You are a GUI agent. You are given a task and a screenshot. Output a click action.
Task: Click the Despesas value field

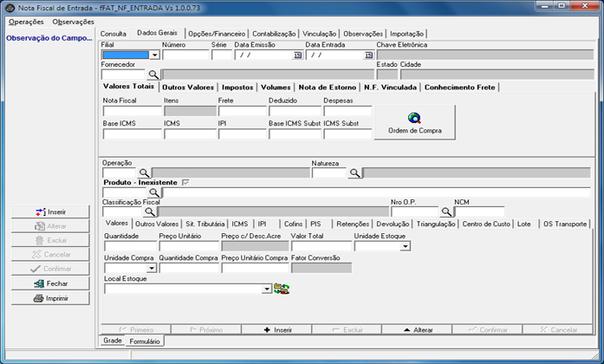[347, 111]
